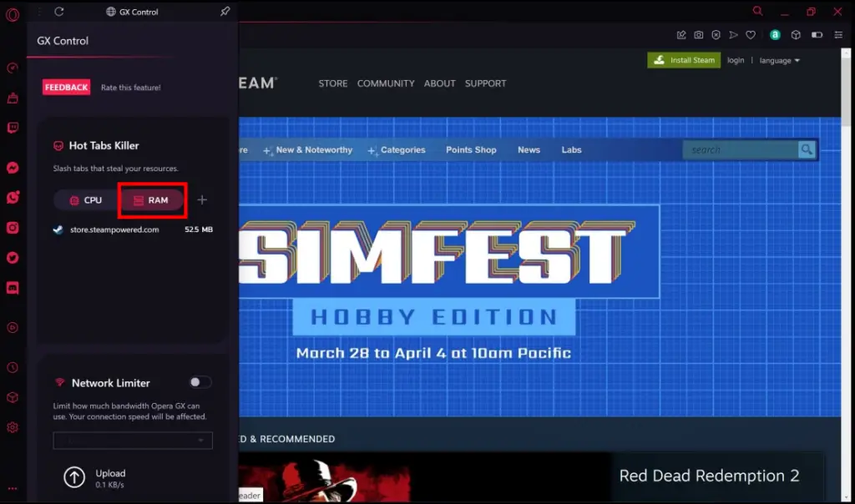Add page to bookmarks with heart icon
The image size is (855, 504).
pyautogui.click(x=751, y=35)
